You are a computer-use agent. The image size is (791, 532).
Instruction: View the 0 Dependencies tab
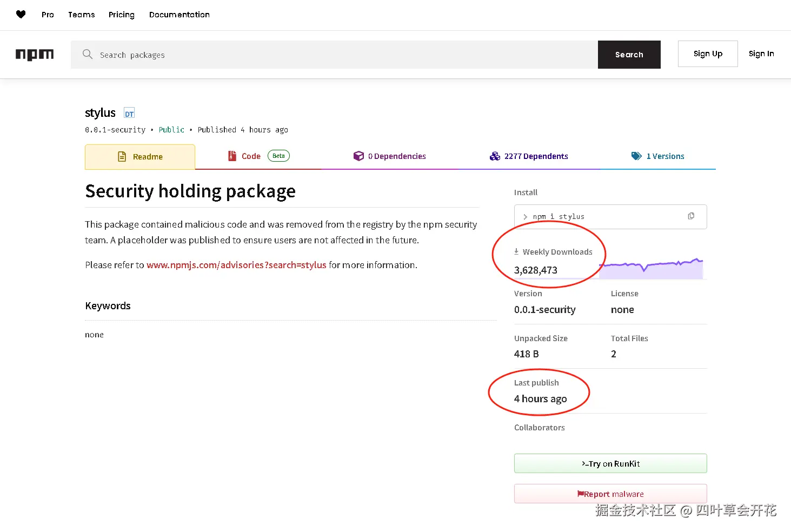click(x=389, y=156)
